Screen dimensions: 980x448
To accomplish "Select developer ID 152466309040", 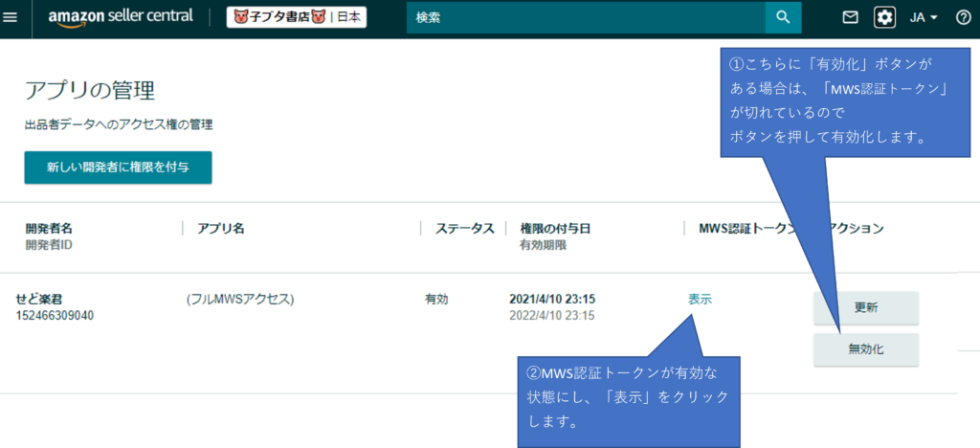I will coord(55,316).
